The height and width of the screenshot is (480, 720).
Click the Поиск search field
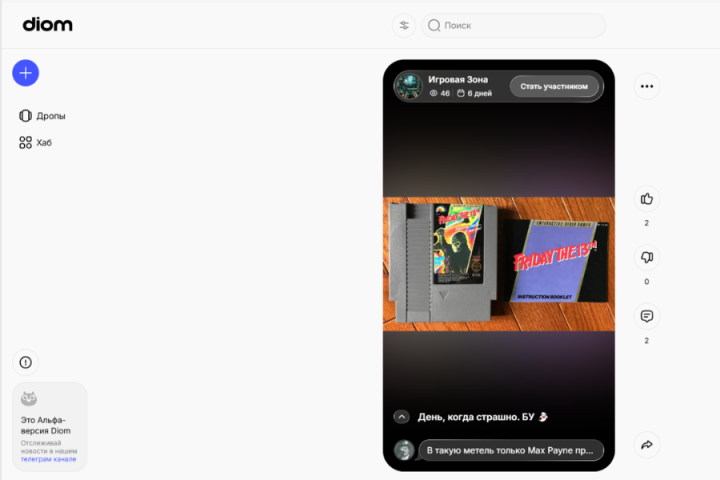click(520, 25)
